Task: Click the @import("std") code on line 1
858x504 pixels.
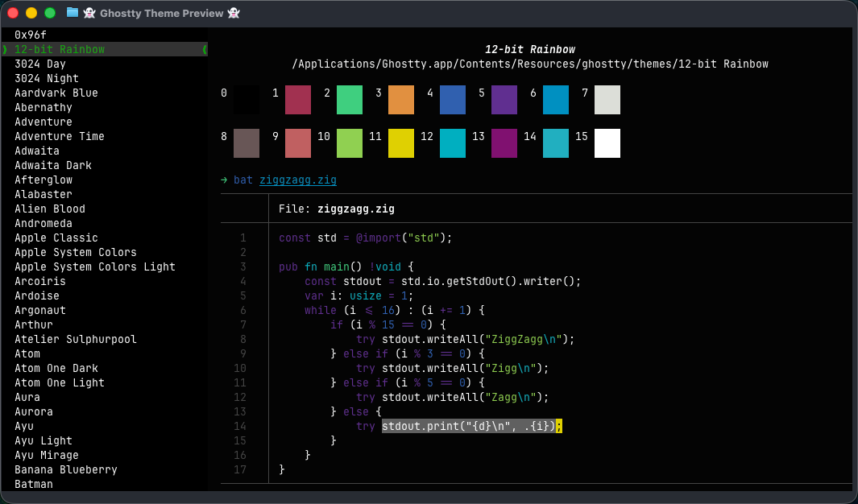Action: 404,238
